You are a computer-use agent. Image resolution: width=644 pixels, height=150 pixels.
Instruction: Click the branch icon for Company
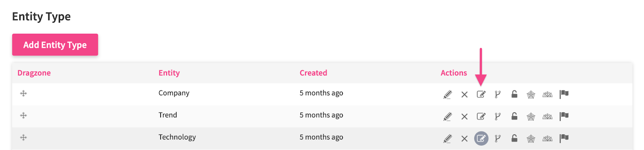pyautogui.click(x=497, y=94)
